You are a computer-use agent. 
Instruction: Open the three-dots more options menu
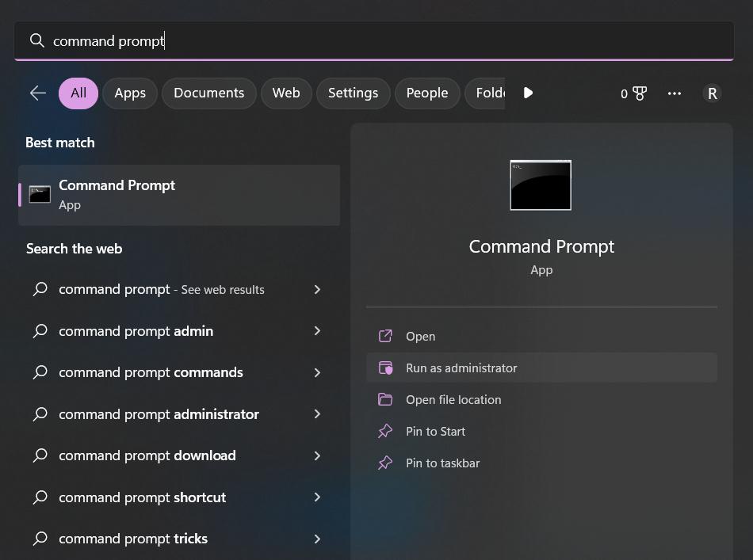coord(675,93)
